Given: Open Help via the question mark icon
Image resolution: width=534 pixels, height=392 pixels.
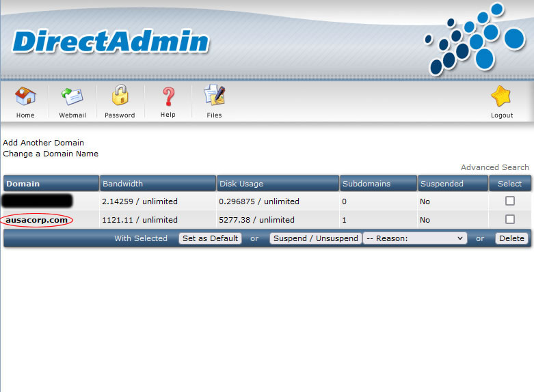Looking at the screenshot, I should [168, 96].
